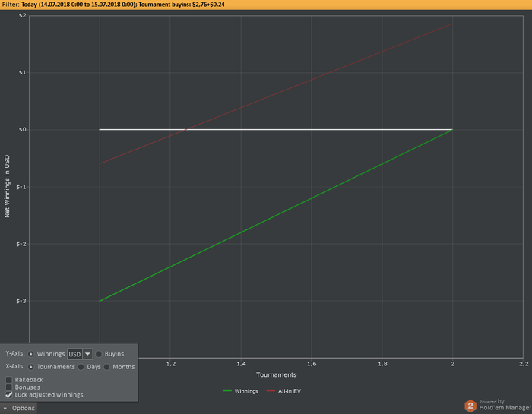Click the Winnings legend label
Viewport: 532px width, 414px height.
pos(246,391)
